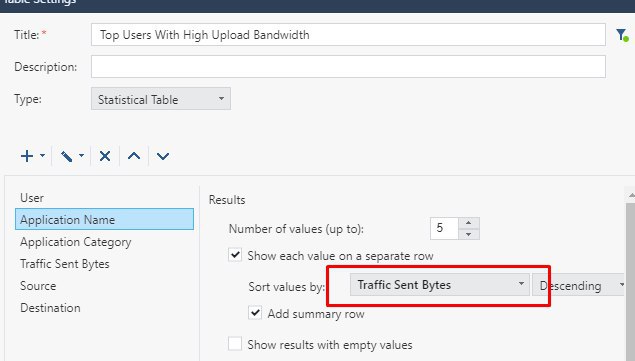The height and width of the screenshot is (361, 635).
Task: Open the Type Statistical Table dropdown
Action: click(x=161, y=99)
